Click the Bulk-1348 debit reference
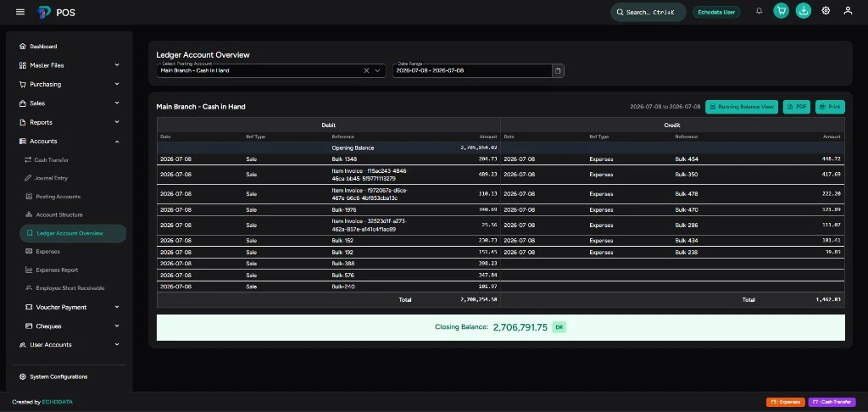868x412 pixels. [x=344, y=159]
